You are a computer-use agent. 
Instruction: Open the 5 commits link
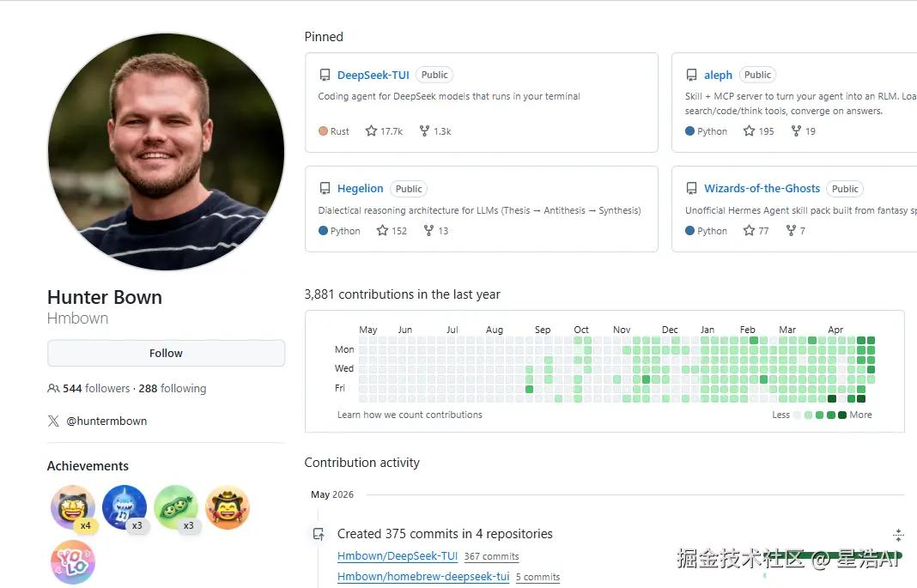(537, 577)
